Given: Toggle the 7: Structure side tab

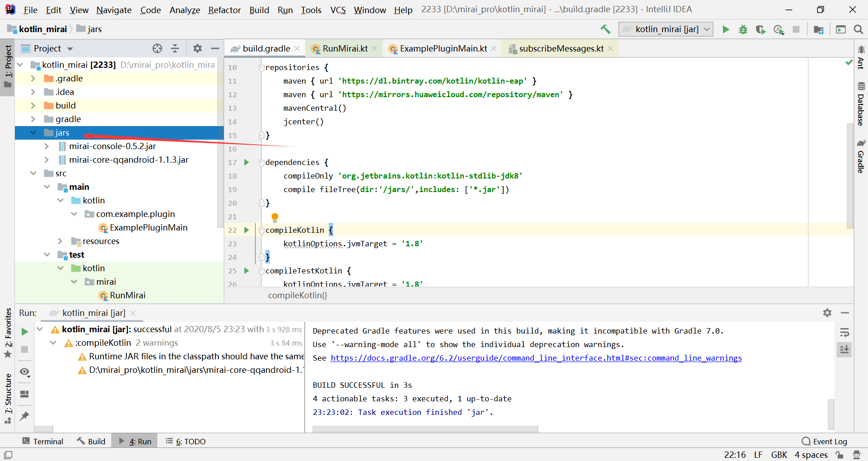Looking at the screenshot, I should (x=8, y=398).
